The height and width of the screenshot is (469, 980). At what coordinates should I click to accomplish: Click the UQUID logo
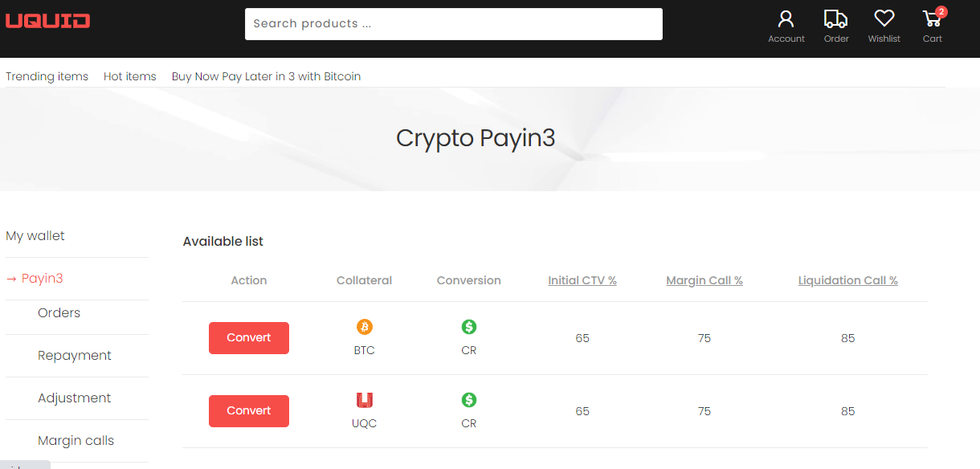(47, 21)
